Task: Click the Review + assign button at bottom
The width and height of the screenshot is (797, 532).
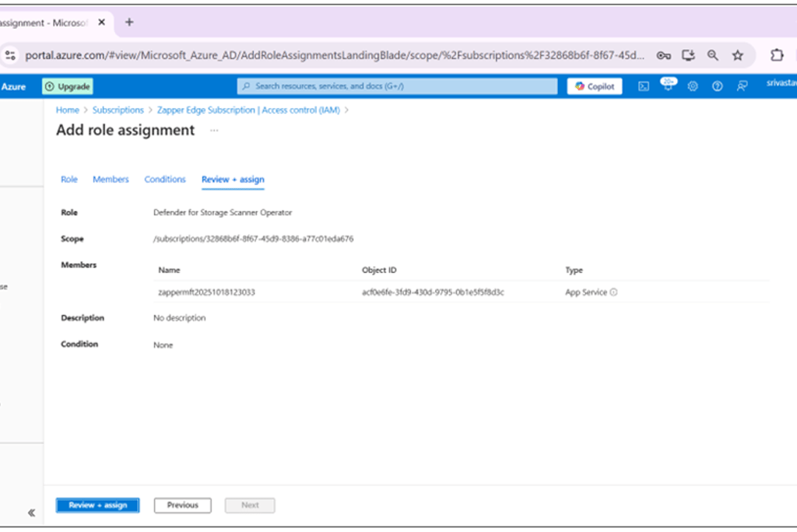Action: 97,506
